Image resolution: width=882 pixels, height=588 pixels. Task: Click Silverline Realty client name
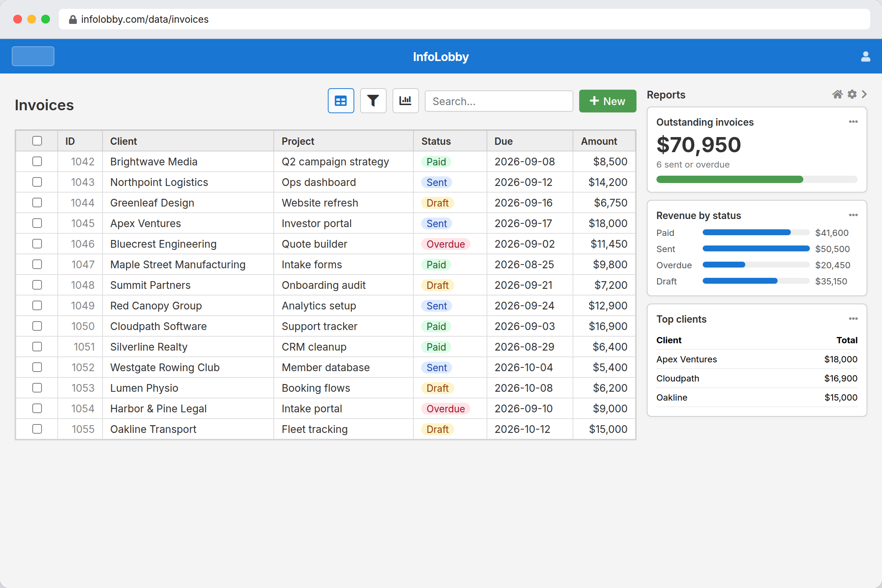(148, 347)
